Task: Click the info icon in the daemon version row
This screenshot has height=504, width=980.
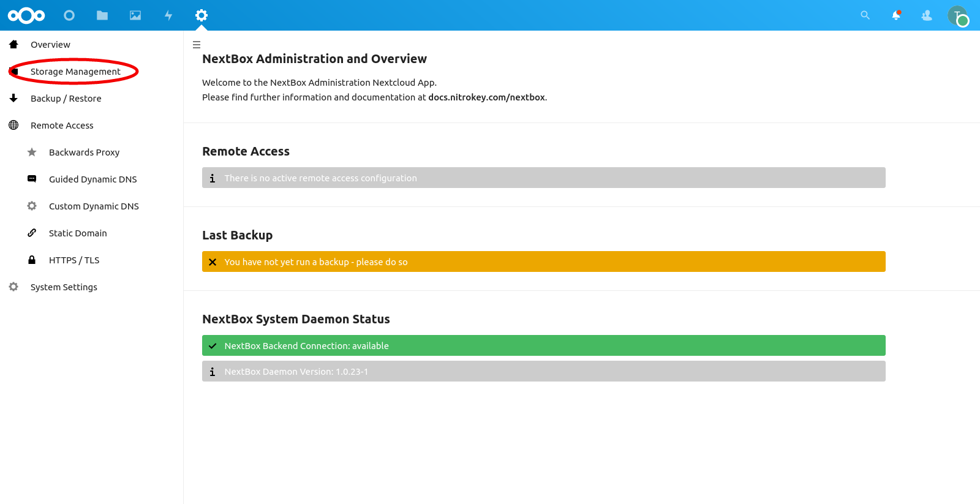Action: [213, 372]
